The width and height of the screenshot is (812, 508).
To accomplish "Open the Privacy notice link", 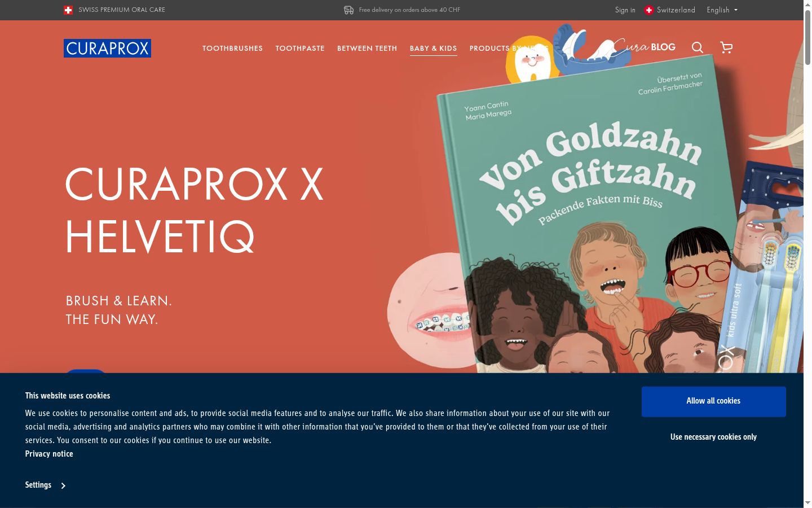I will click(49, 454).
